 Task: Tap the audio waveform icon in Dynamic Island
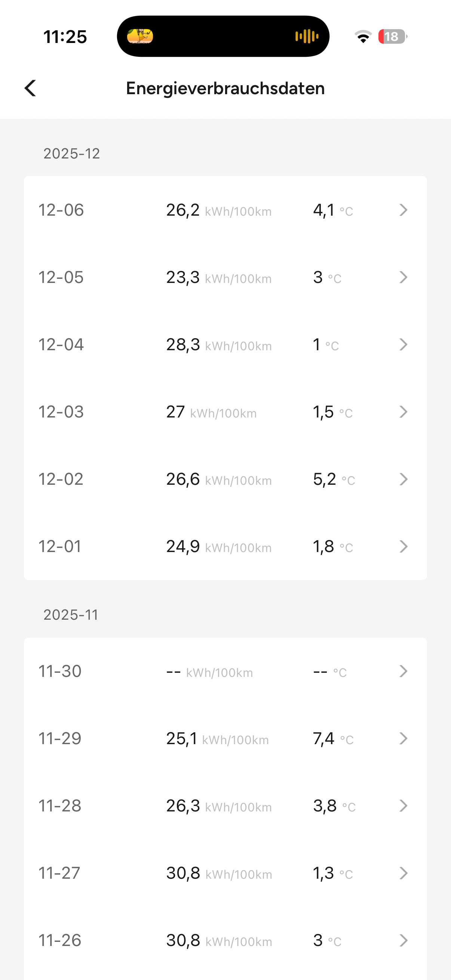[307, 37]
